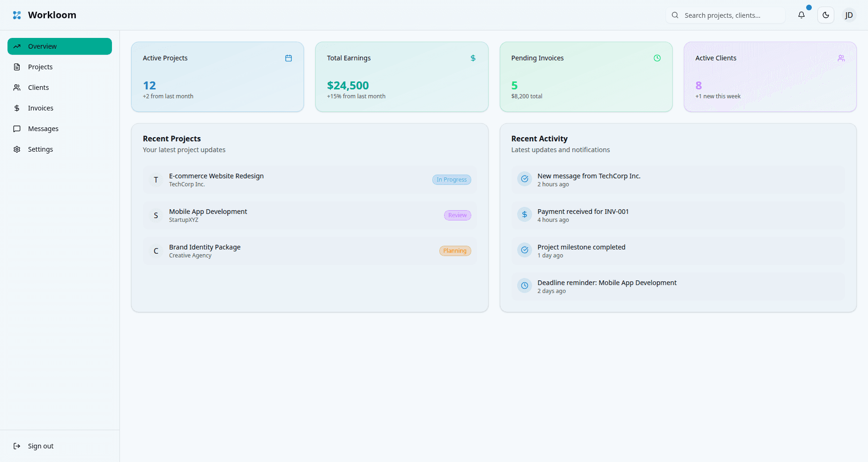Open the JD profile avatar menu

click(849, 15)
